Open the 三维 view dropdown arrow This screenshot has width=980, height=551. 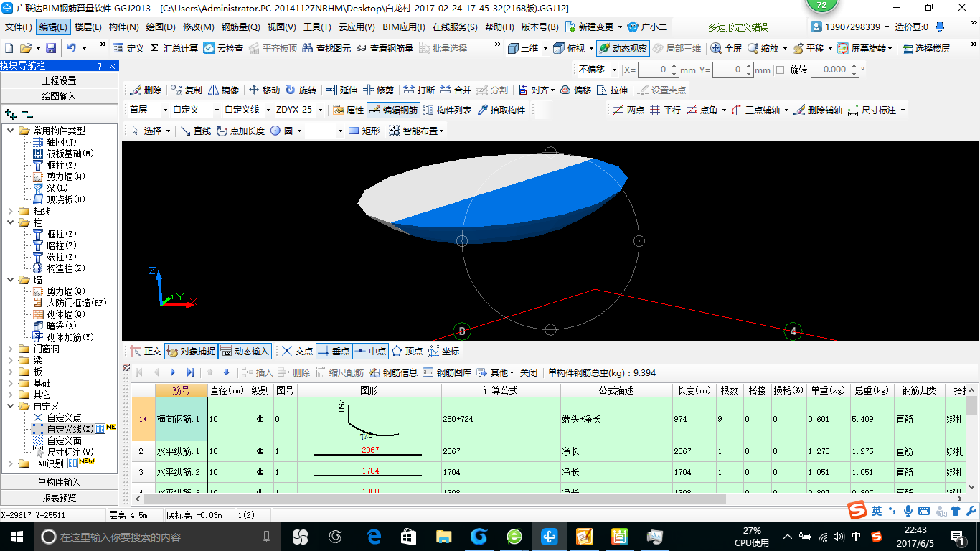click(545, 48)
